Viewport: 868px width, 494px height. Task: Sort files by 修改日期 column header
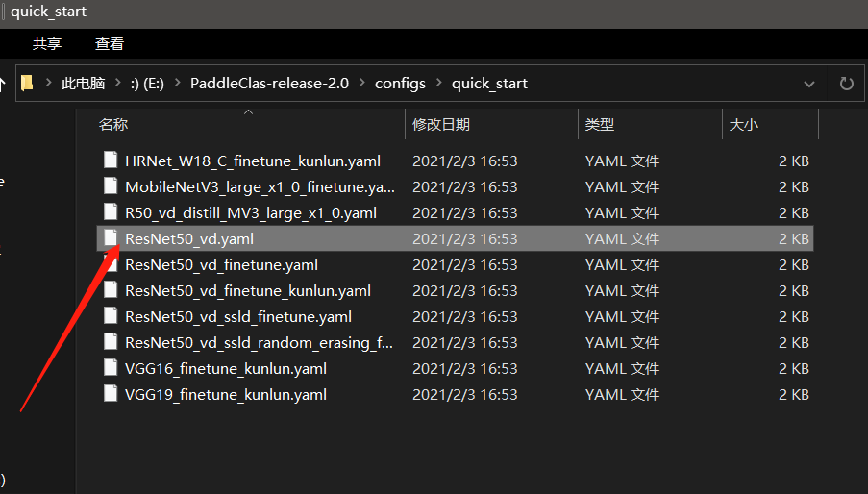point(441,125)
